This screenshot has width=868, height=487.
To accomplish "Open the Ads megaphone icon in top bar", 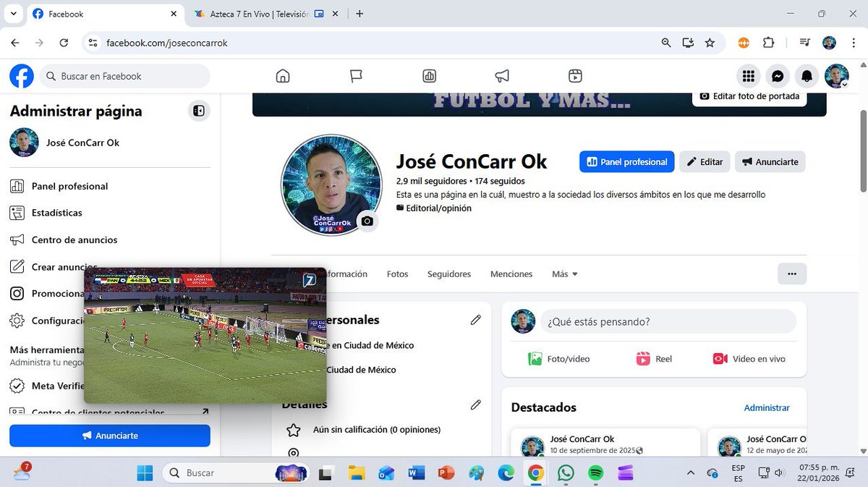I will tap(502, 76).
